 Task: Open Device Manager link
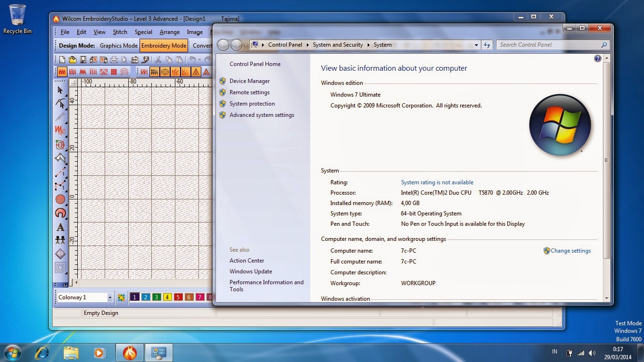click(249, 81)
